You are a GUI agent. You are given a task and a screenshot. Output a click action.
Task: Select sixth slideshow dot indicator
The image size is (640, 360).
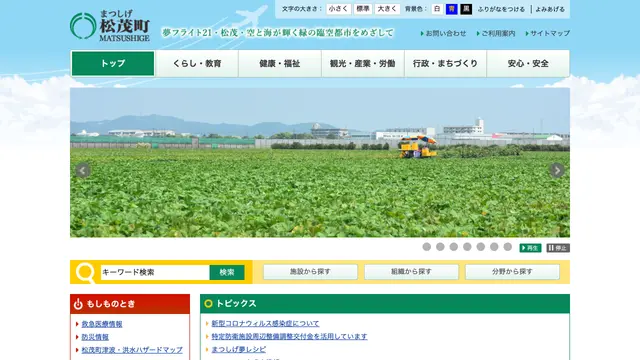pos(494,247)
